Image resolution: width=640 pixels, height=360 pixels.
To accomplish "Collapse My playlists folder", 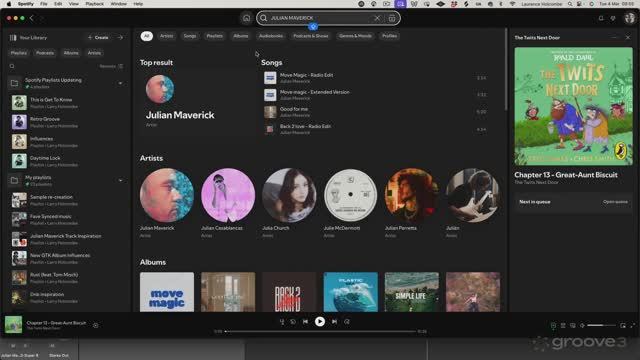I will pos(120,180).
